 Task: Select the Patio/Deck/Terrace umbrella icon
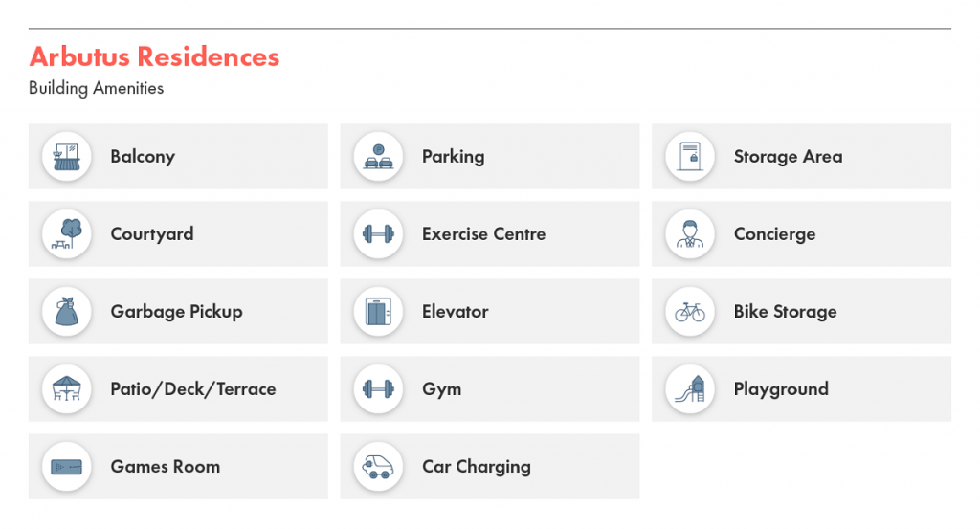click(66, 388)
